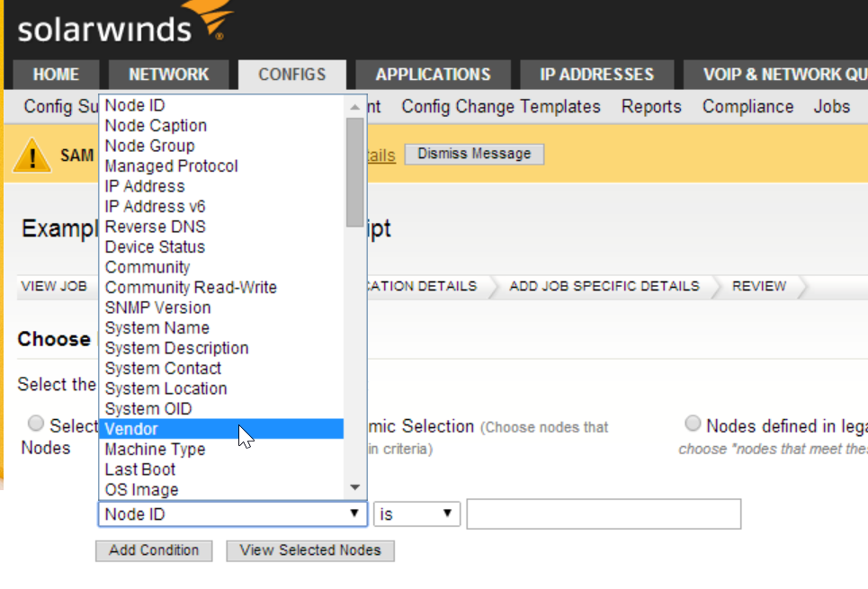Choose Reverse DNS from the list
Viewport: 868px width, 589px height.
coord(221,227)
